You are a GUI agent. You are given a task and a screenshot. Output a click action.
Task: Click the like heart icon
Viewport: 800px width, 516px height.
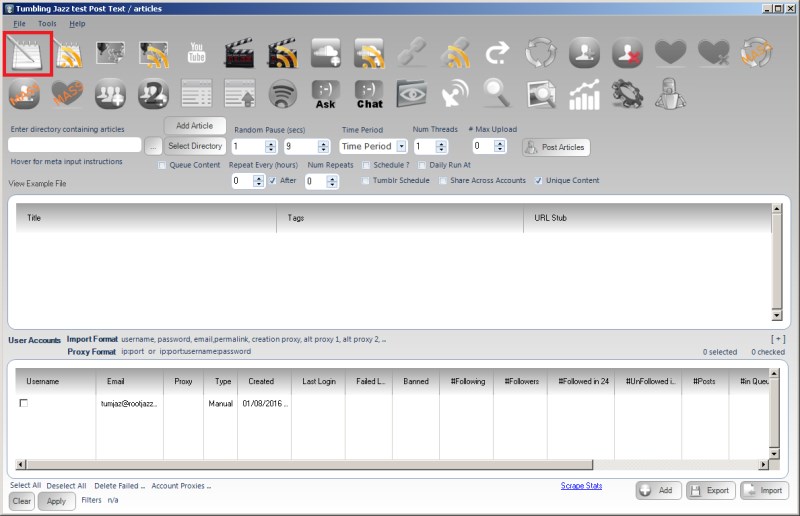click(670, 52)
